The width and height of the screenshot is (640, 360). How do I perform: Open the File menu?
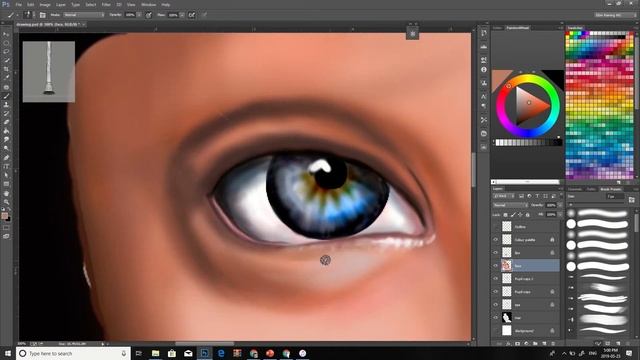pyautogui.click(x=18, y=4)
